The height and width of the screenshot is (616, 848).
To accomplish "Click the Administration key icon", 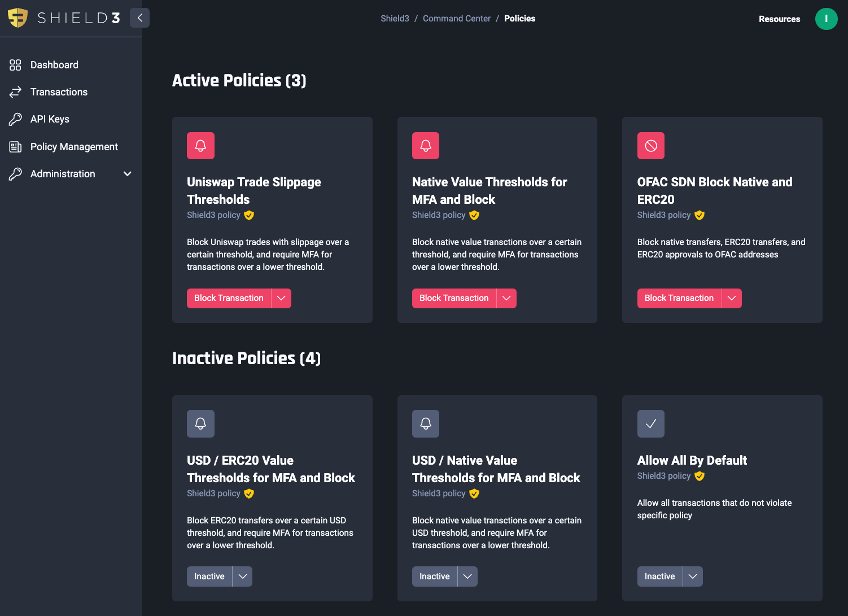I will [x=15, y=174].
